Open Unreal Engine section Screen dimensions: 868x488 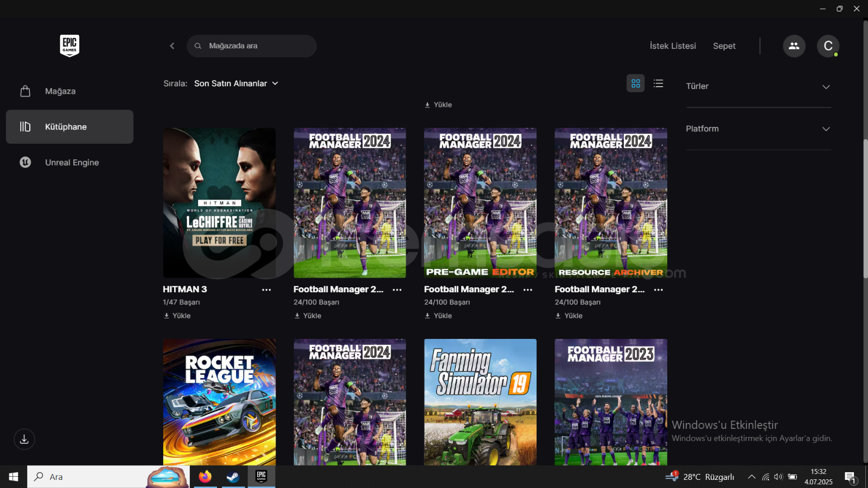pos(69,162)
